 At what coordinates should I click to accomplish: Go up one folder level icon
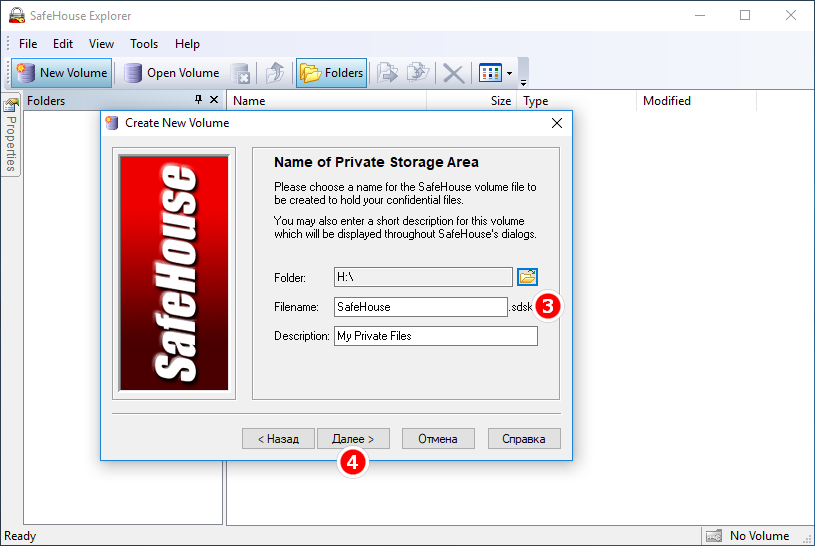click(275, 73)
